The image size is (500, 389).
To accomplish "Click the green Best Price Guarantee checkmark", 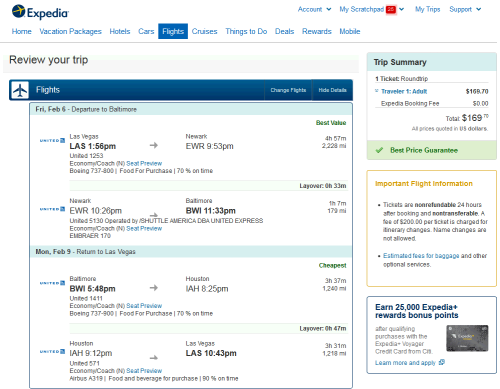I will point(379,150).
